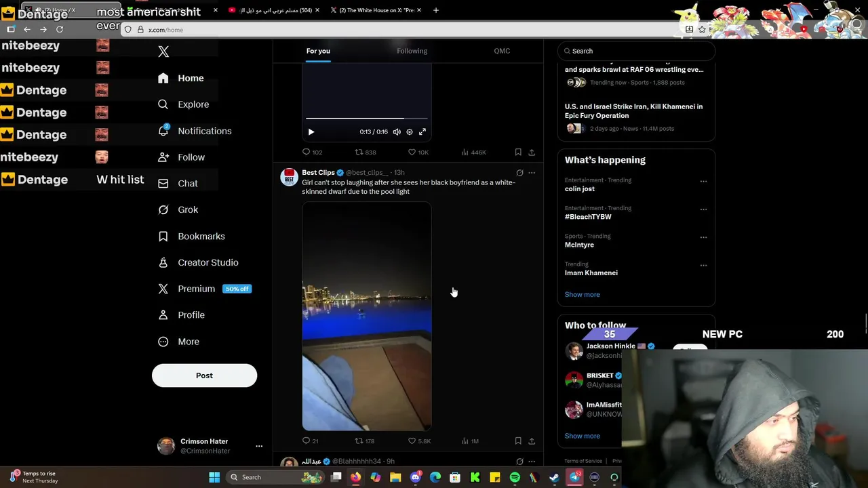The height and width of the screenshot is (488, 868).
Task: Go back in browser
Action: coord(26,30)
